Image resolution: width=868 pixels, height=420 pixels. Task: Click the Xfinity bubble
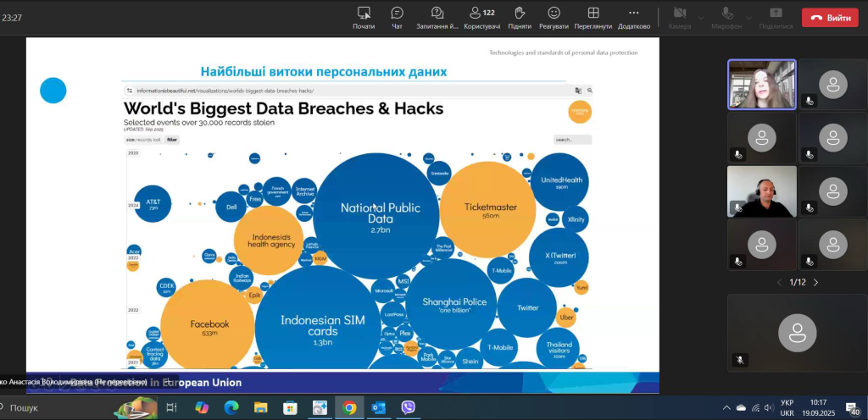[x=576, y=218]
